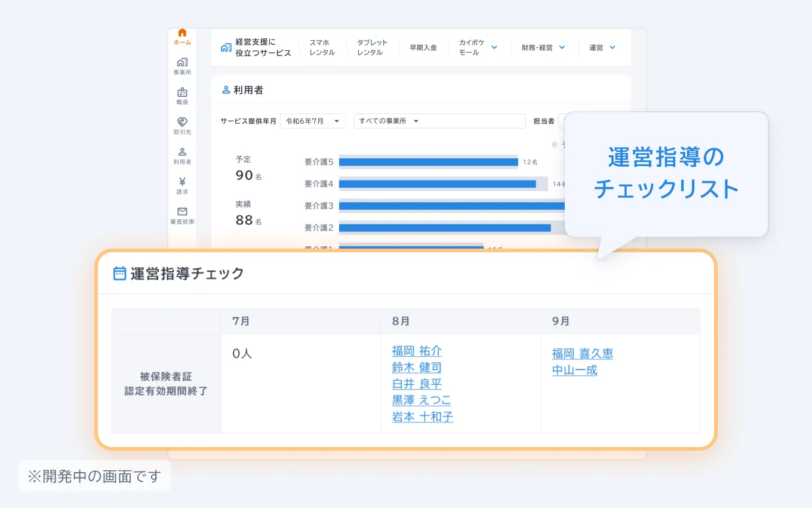Select the 予定 radio button in the chart legend

tap(555, 144)
